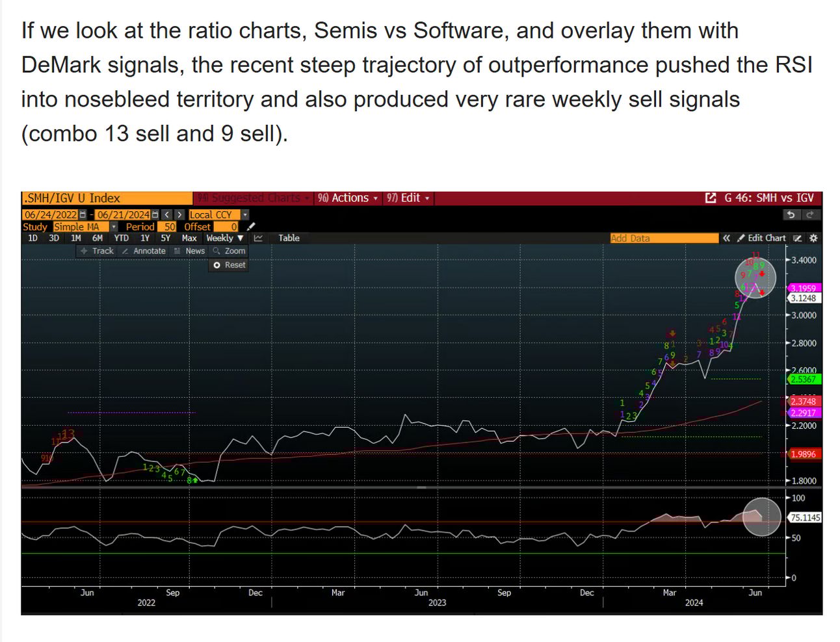This screenshot has width=840, height=642.
Task: Click the annotation edit icon beside the gear
Action: 798,238
